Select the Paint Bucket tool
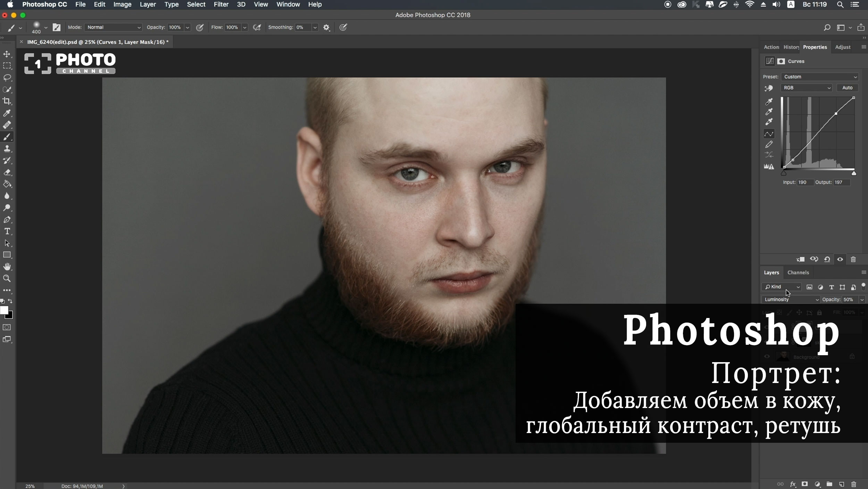Screen dimensions: 868x489 7,184
